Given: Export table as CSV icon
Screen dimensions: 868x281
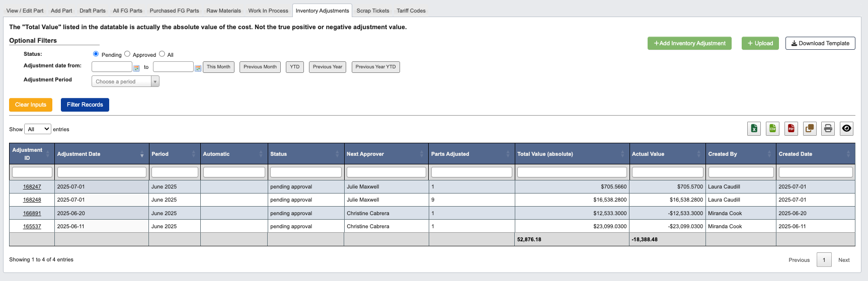Looking at the screenshot, I should point(772,129).
